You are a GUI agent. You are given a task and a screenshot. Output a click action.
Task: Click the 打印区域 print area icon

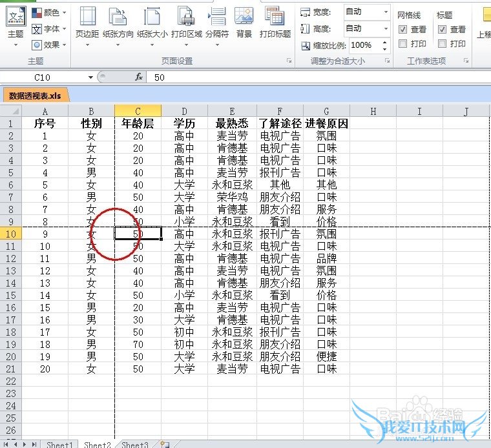tap(187, 16)
